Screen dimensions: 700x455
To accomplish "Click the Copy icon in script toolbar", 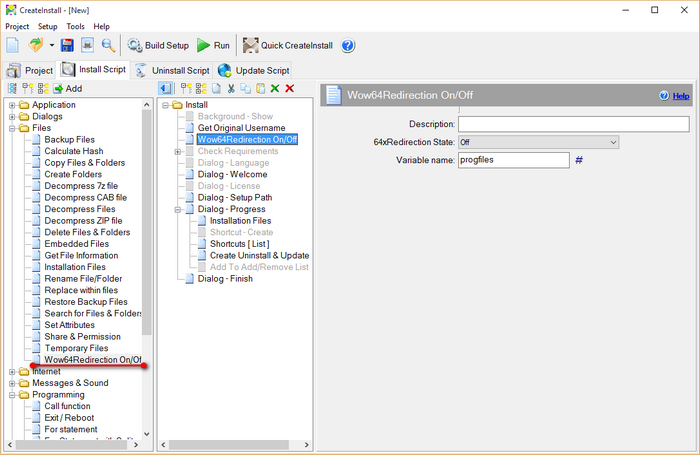I will coord(246,88).
